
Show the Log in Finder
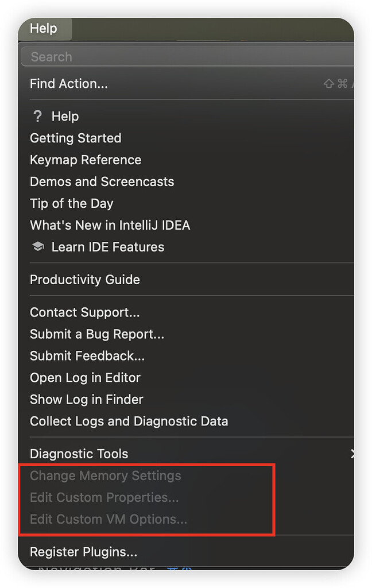[x=86, y=400]
